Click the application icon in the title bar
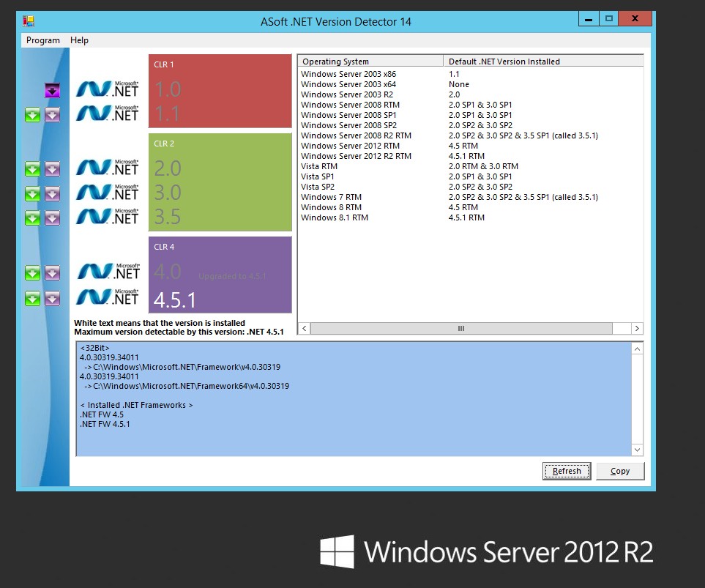The width and height of the screenshot is (705, 588). pyautogui.click(x=29, y=21)
